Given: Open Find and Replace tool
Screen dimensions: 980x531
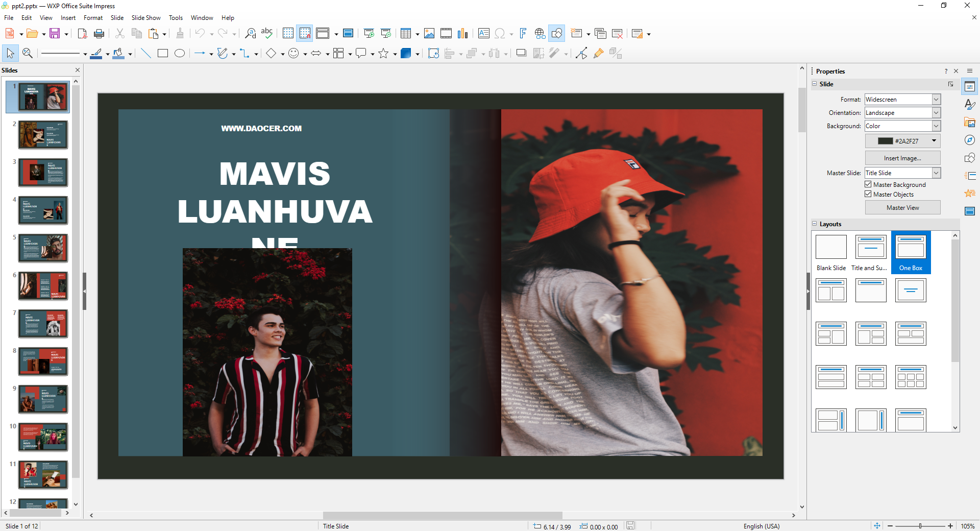Looking at the screenshot, I should (250, 34).
